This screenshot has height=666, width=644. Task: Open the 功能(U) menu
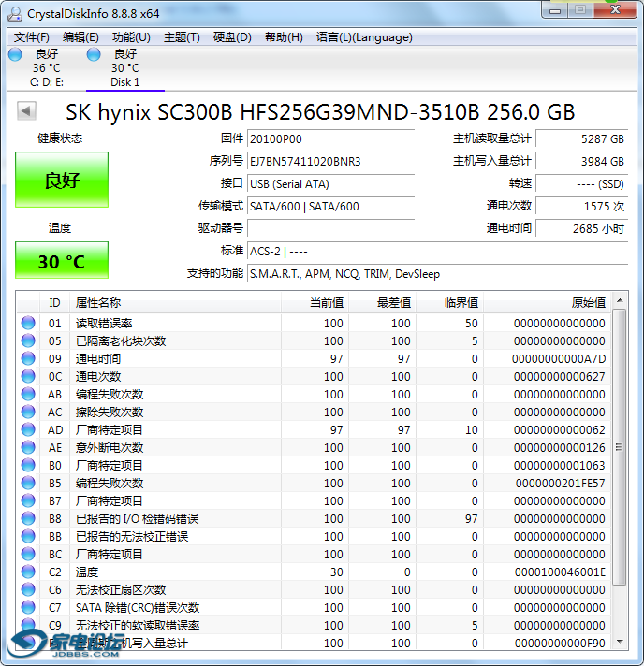[x=131, y=37]
